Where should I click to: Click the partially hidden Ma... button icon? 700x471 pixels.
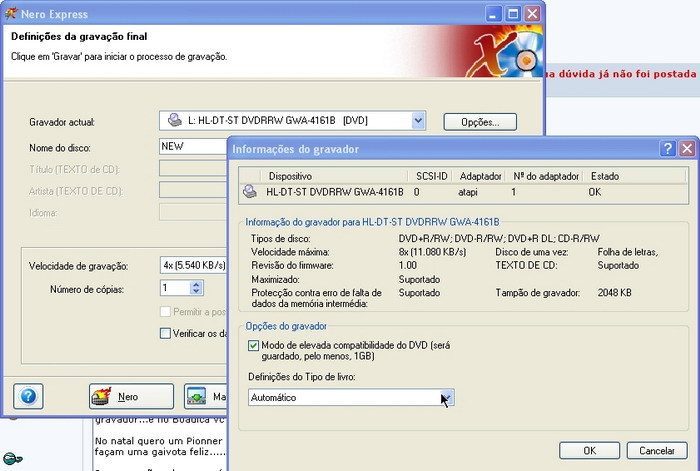tap(196, 396)
